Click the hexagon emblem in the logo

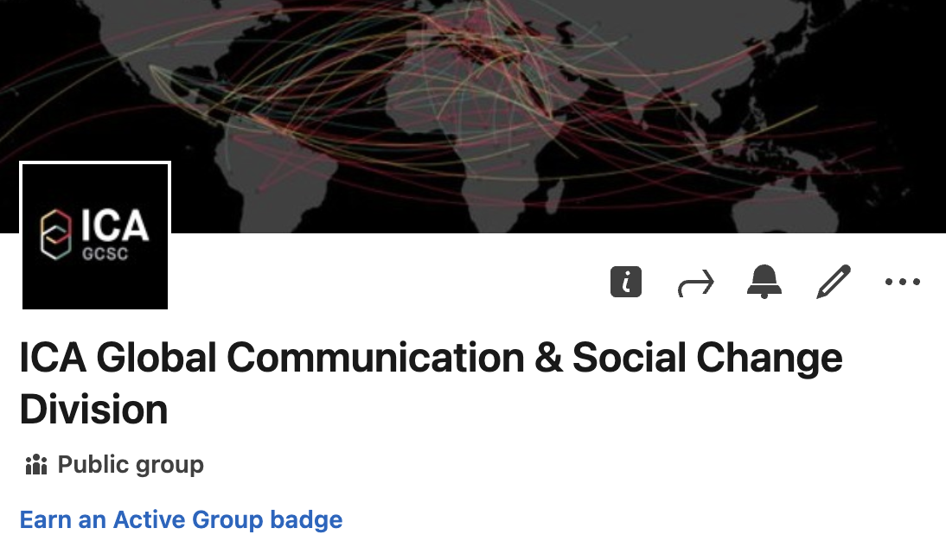[x=58, y=234]
